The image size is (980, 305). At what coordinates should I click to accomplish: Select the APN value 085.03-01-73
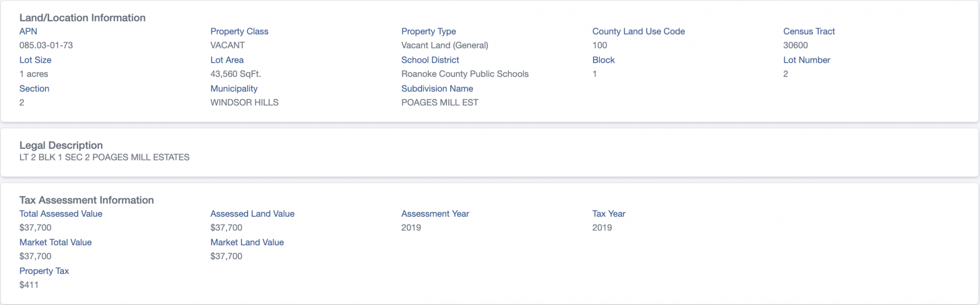(46, 45)
